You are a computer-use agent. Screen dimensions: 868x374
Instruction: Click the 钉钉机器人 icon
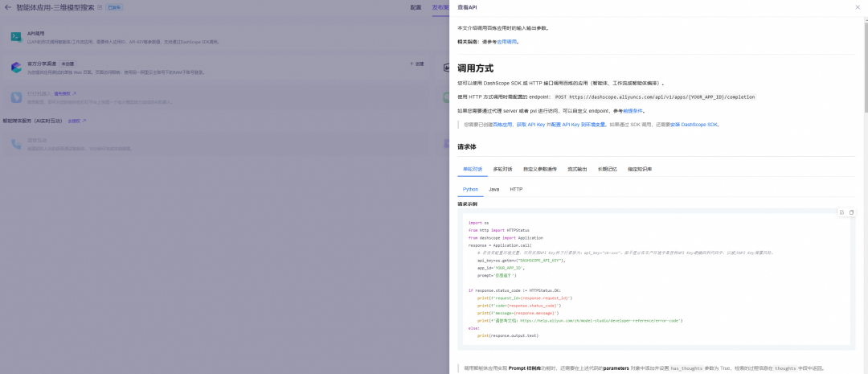(x=16, y=97)
